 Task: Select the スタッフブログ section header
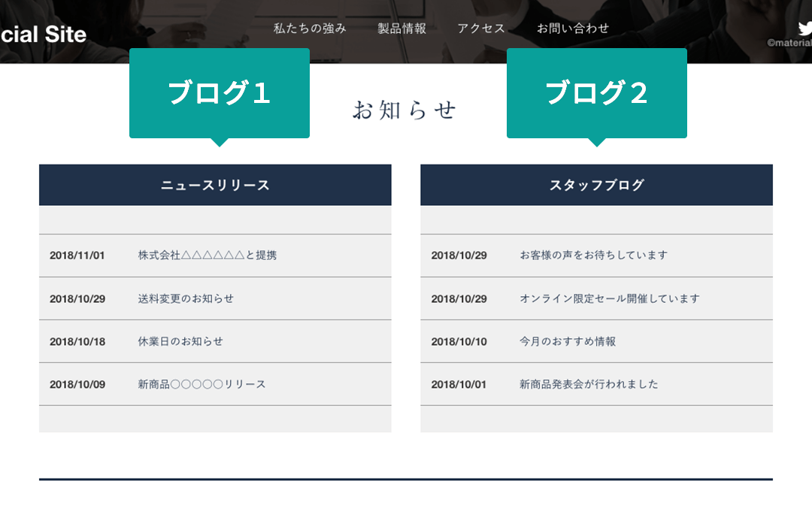tap(597, 184)
